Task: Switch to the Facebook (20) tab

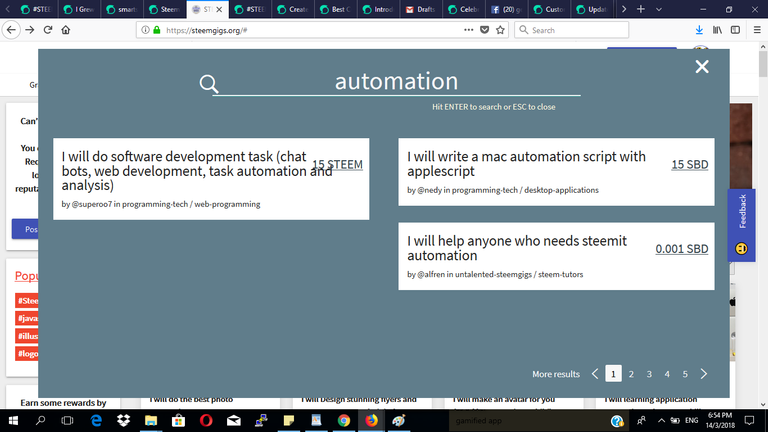Action: click(x=505, y=9)
